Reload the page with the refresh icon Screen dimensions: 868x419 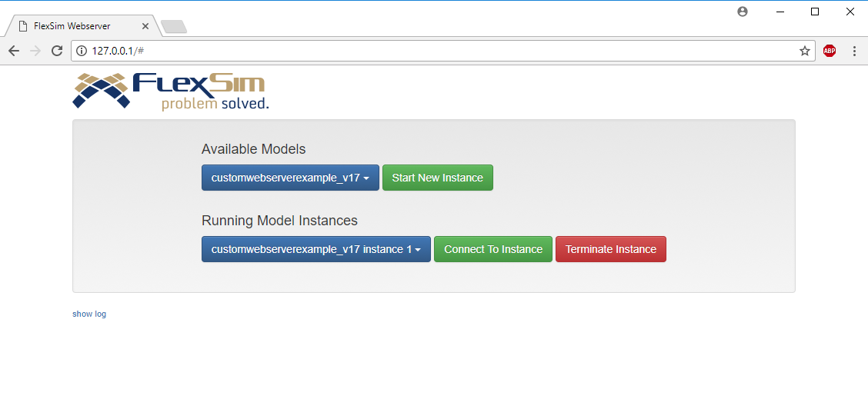point(57,51)
